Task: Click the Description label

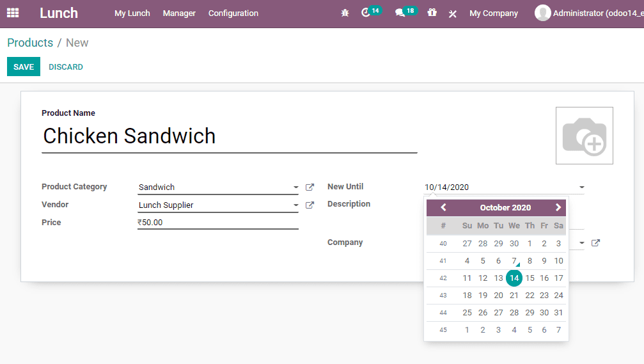Action: pyautogui.click(x=349, y=204)
